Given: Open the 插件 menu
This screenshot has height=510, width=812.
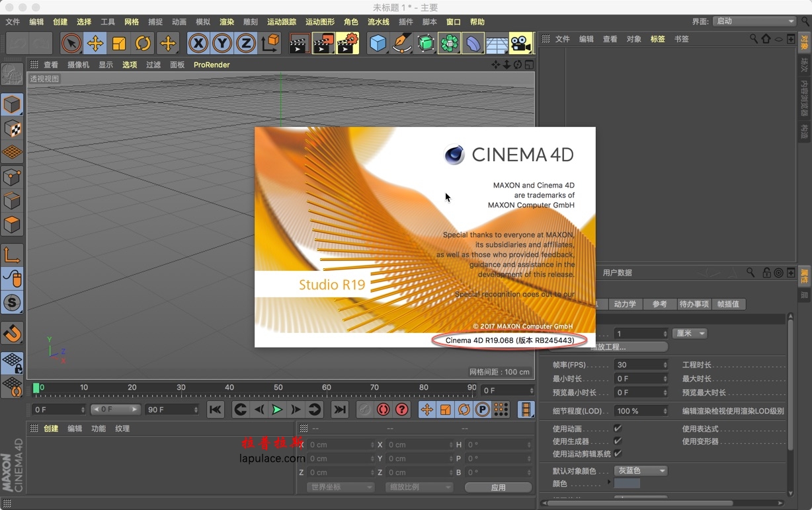Looking at the screenshot, I should pyautogui.click(x=406, y=22).
